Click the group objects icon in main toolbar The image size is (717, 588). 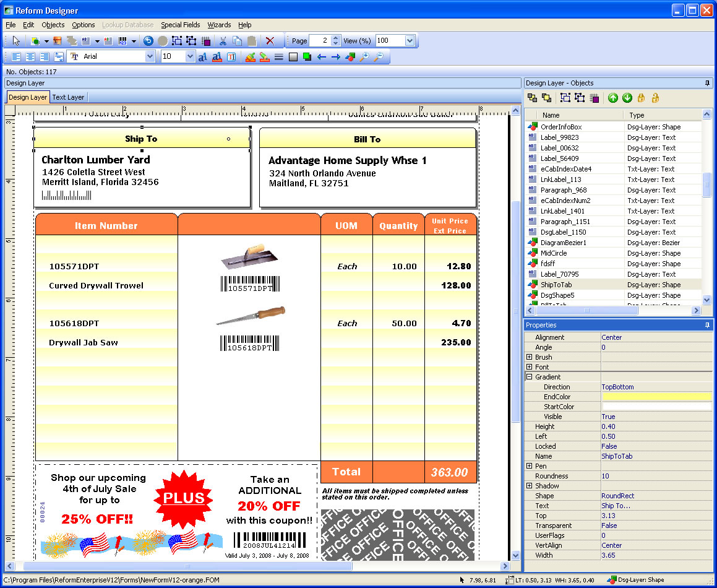click(177, 41)
